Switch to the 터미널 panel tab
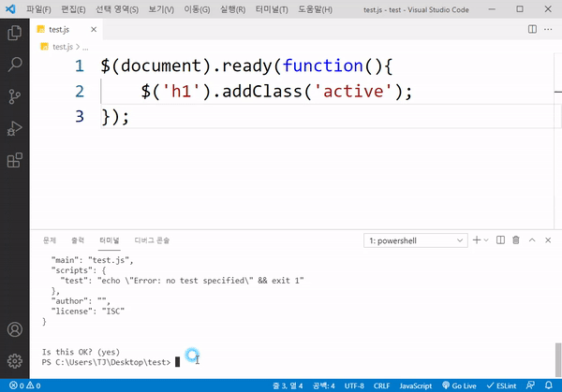 pyautogui.click(x=110, y=240)
